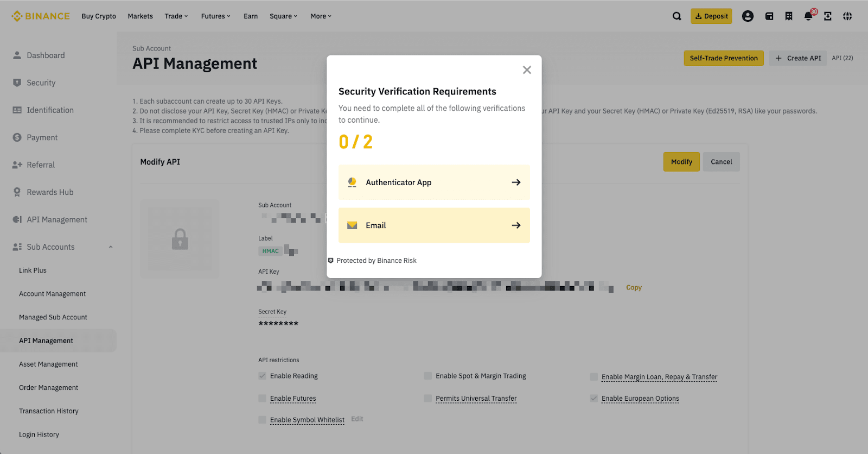Open the orders receipt icon
Screen dimensions: 868x454
click(789, 16)
